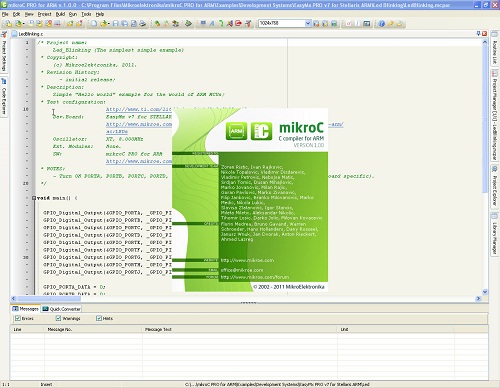This screenshot has width=500, height=388.
Task: Click the Build project toolbar icon
Action: [157, 23]
